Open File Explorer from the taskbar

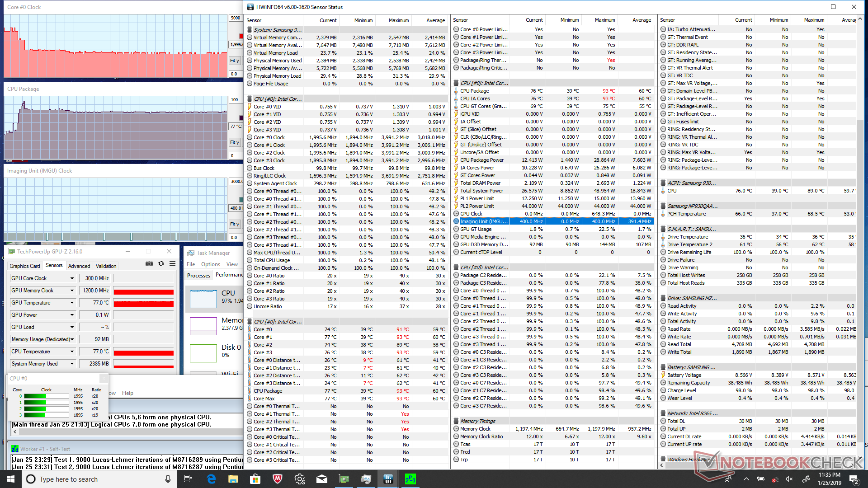[x=233, y=479]
